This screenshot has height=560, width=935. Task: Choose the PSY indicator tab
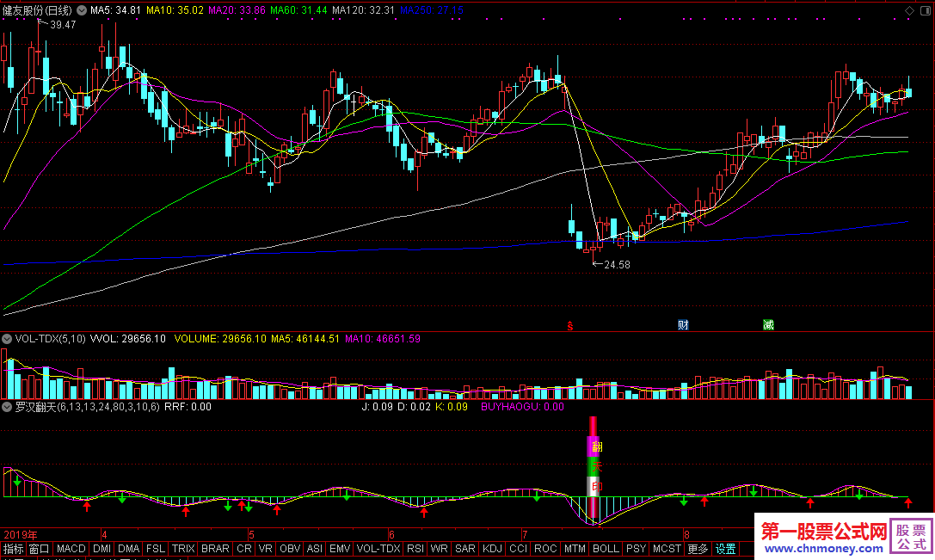coord(637,549)
